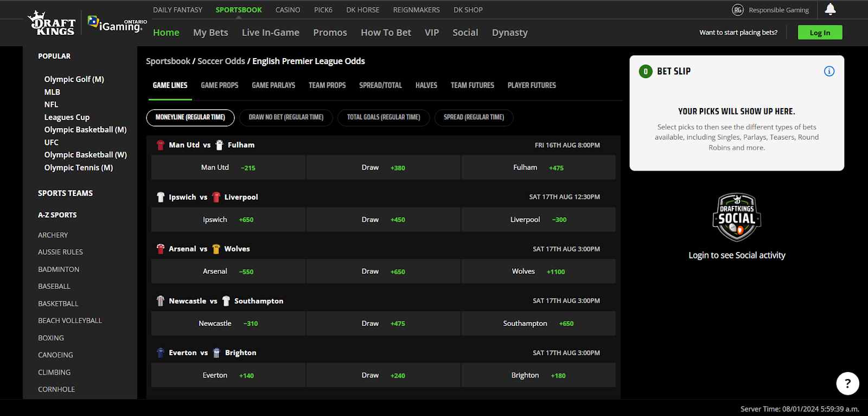Viewport: 868px width, 416px height.
Task: Open Leagues Cup in Popular
Action: click(67, 117)
